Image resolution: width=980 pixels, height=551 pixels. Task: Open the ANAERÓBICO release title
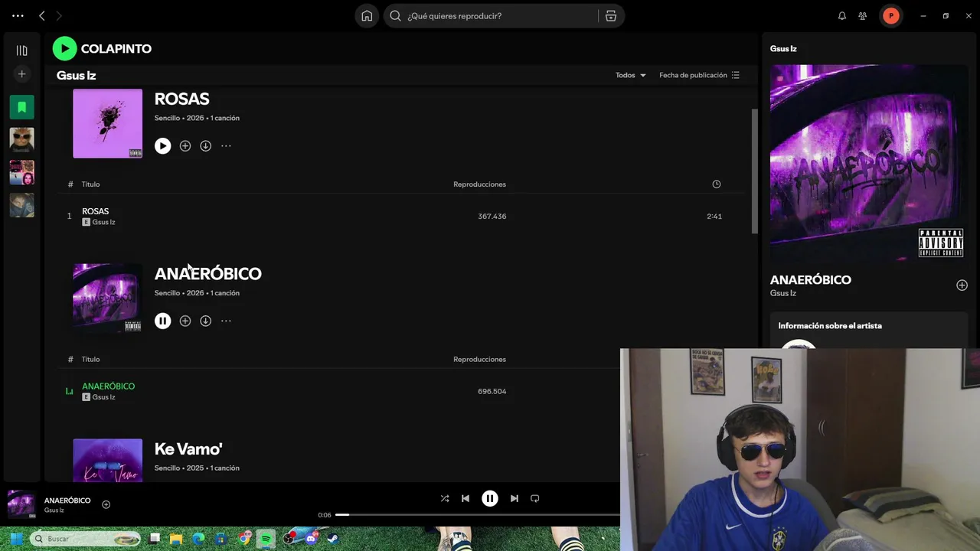208,274
